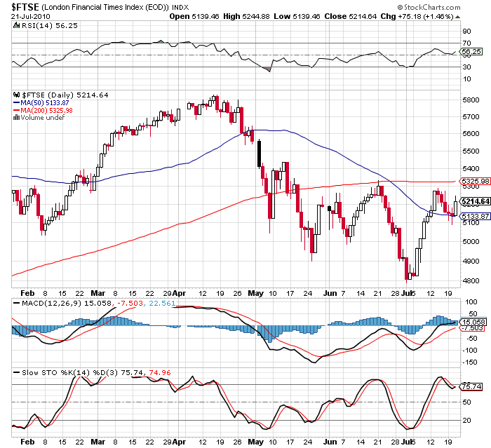Click the volume bars icon in legend
Viewport: 491px width, 448px height.
17,118
